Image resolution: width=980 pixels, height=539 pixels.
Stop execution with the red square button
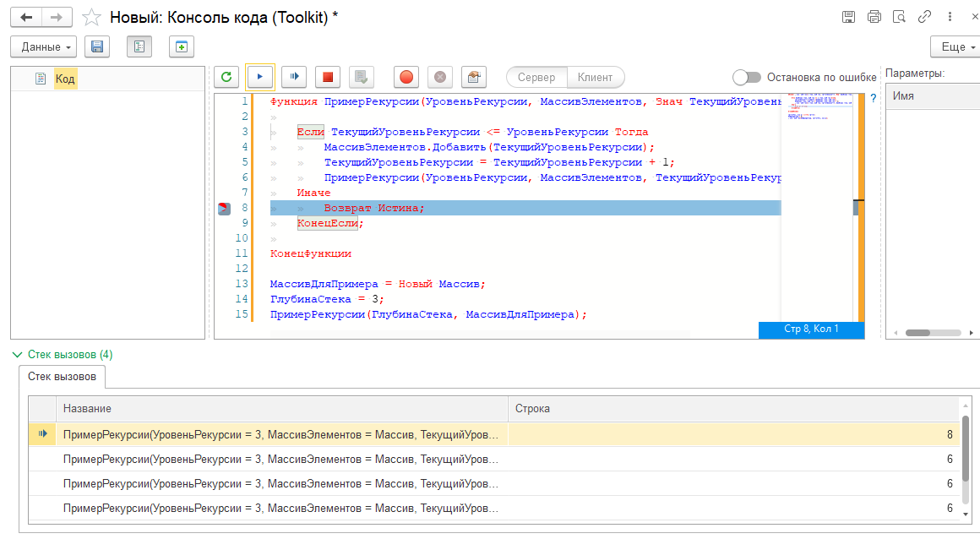(x=328, y=77)
